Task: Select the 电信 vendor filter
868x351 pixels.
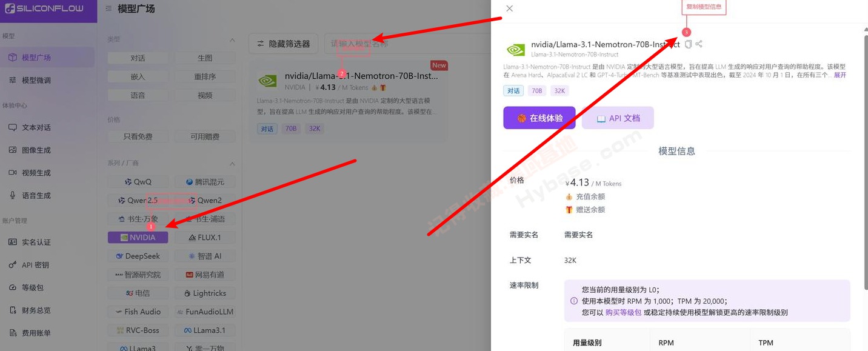Action: click(138, 293)
